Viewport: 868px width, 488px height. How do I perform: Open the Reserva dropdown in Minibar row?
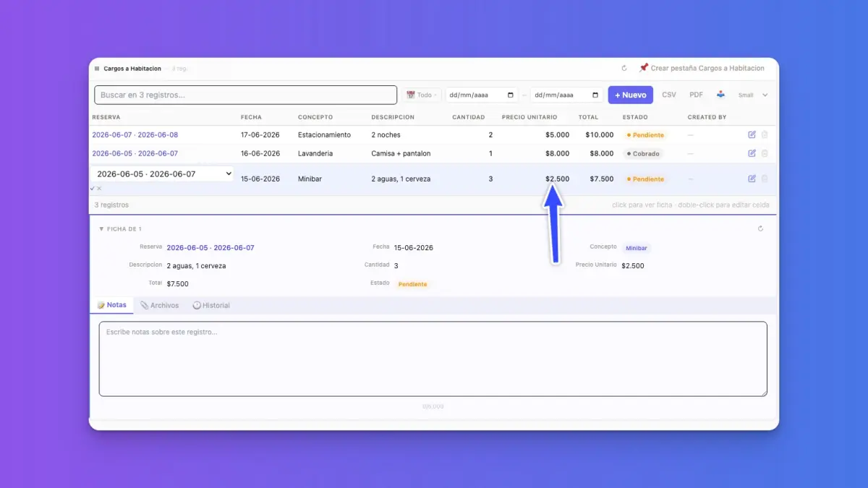162,174
